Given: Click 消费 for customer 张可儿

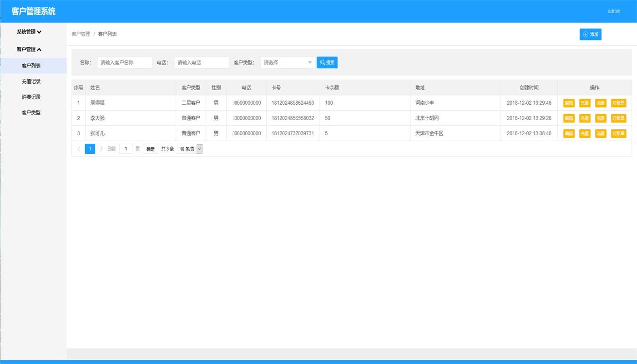Looking at the screenshot, I should coord(601,134).
